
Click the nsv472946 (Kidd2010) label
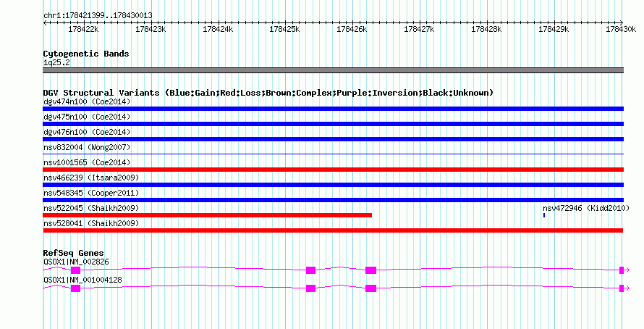click(x=586, y=208)
